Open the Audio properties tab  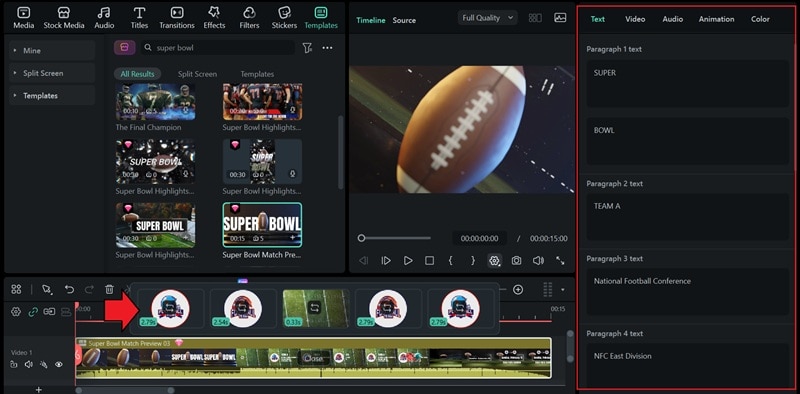click(672, 19)
